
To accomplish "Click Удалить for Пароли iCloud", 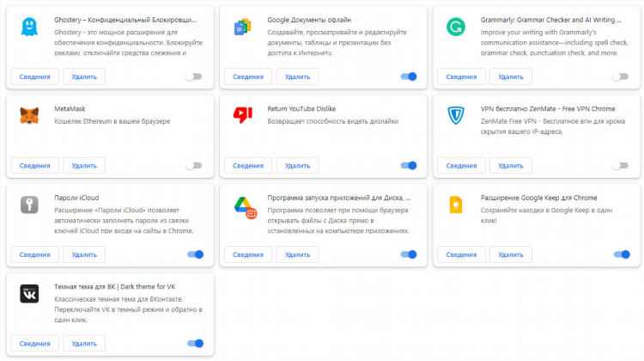I will [x=84, y=254].
